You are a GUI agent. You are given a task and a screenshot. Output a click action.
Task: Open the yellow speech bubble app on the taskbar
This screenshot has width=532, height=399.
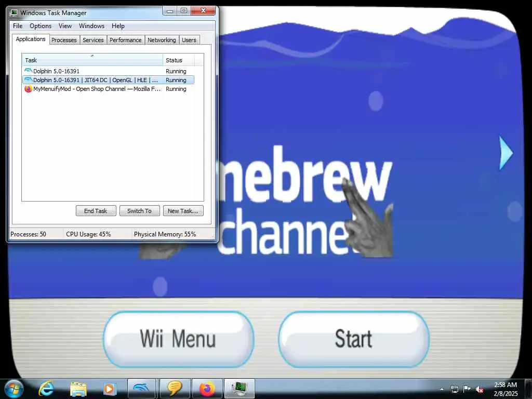[175, 389]
